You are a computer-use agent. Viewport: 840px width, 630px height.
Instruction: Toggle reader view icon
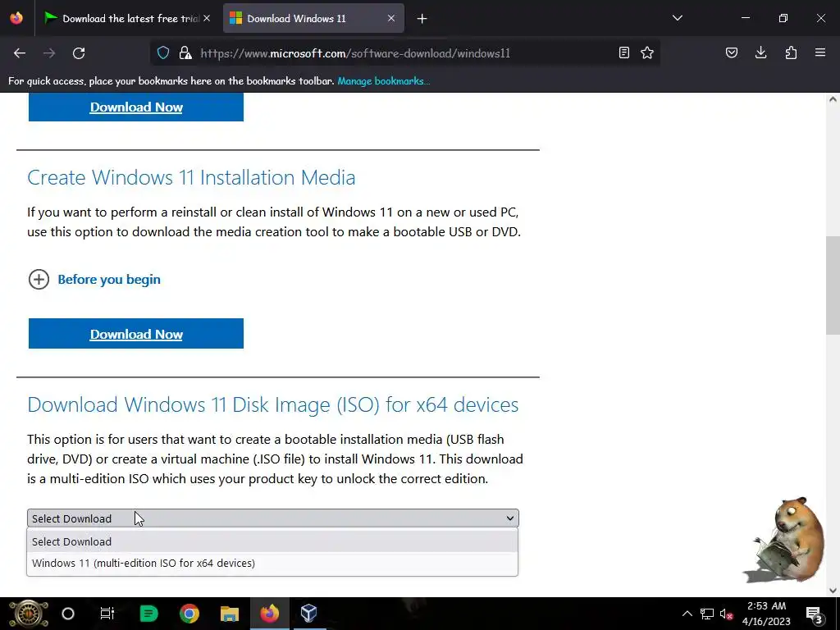click(624, 52)
